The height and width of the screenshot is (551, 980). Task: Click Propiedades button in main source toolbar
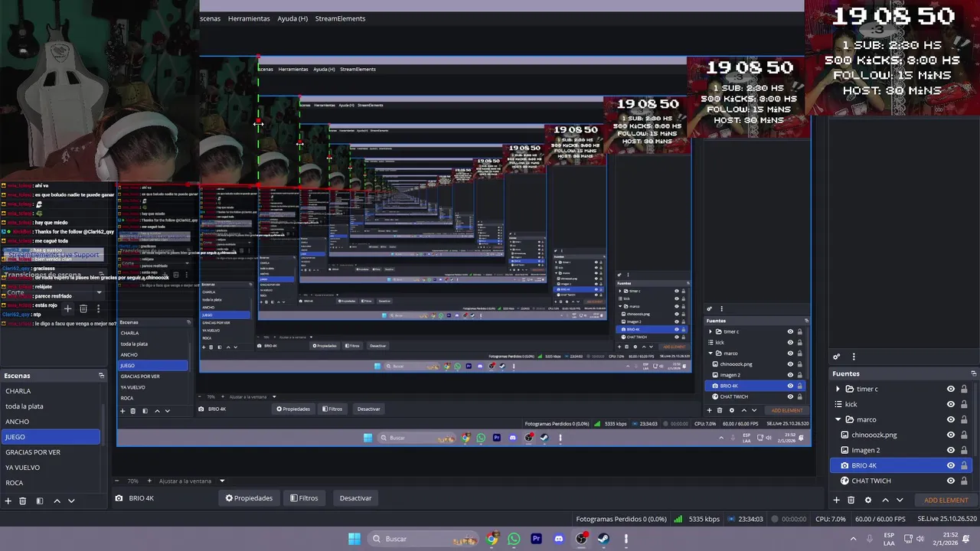pyautogui.click(x=249, y=498)
